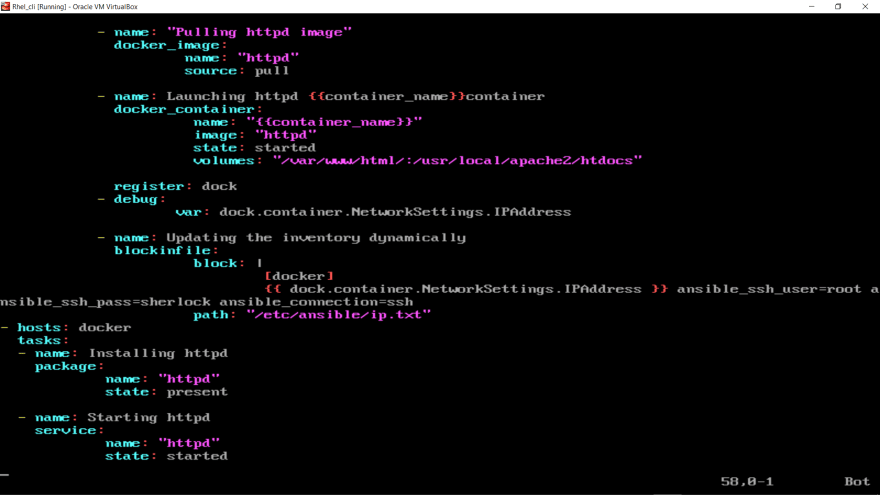The height and width of the screenshot is (495, 880).
Task: Click the 'blockinfile:' key
Action: [166, 250]
